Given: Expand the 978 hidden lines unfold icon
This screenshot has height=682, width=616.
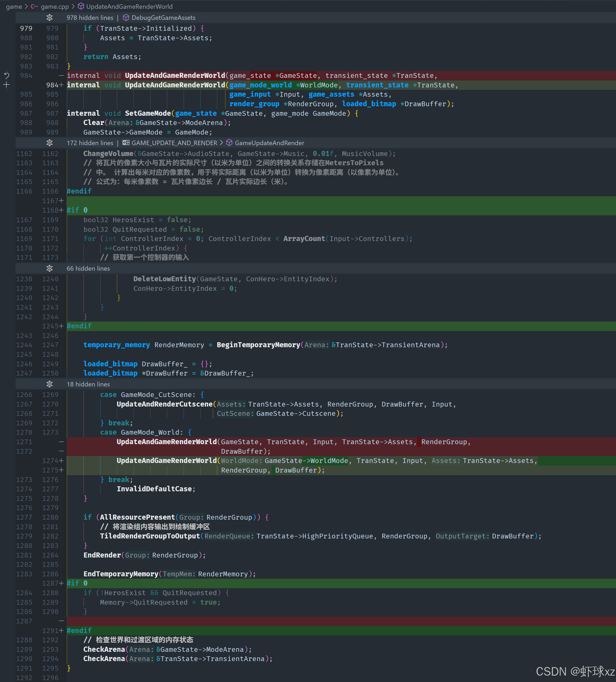Looking at the screenshot, I should point(49,17).
